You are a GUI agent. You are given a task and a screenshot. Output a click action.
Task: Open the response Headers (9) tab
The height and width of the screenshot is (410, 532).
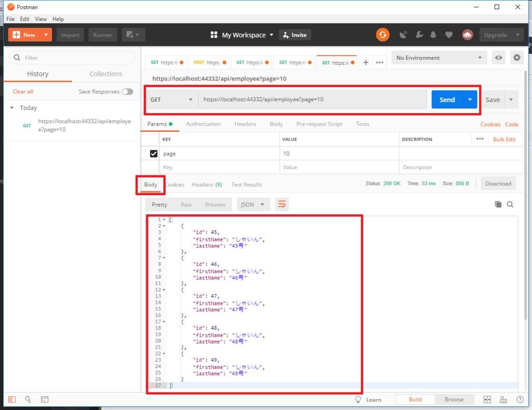pos(207,184)
